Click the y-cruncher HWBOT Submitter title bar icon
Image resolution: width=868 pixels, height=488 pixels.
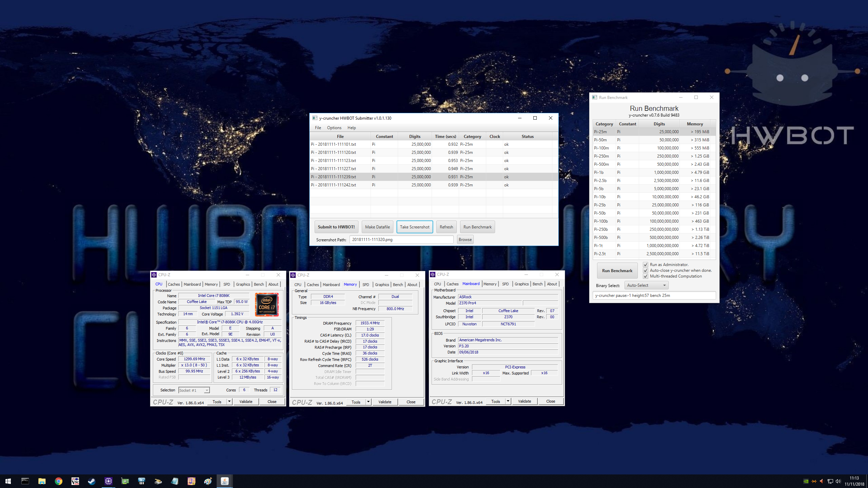pyautogui.click(x=314, y=118)
